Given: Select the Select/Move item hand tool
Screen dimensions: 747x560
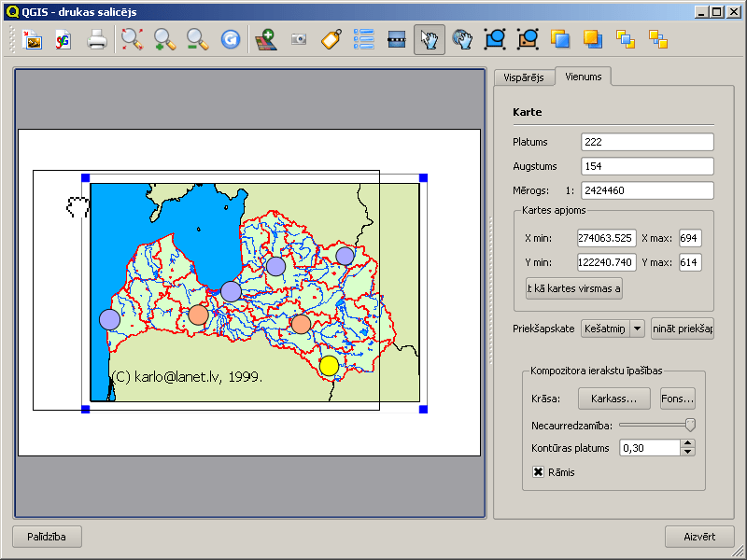Looking at the screenshot, I should (430, 40).
